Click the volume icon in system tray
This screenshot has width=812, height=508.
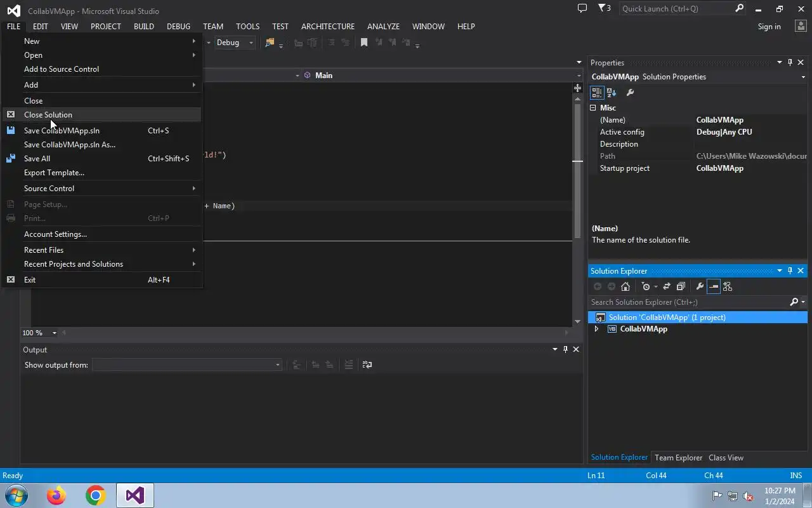point(748,496)
